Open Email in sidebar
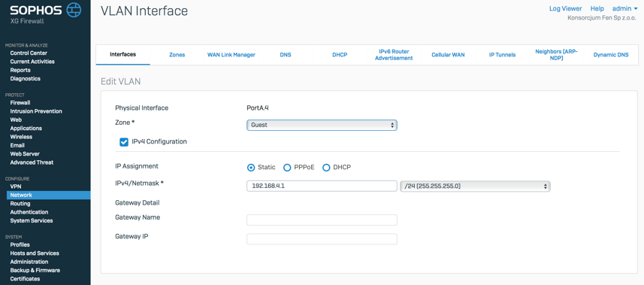Image resolution: width=644 pixels, height=285 pixels. pyautogui.click(x=17, y=145)
